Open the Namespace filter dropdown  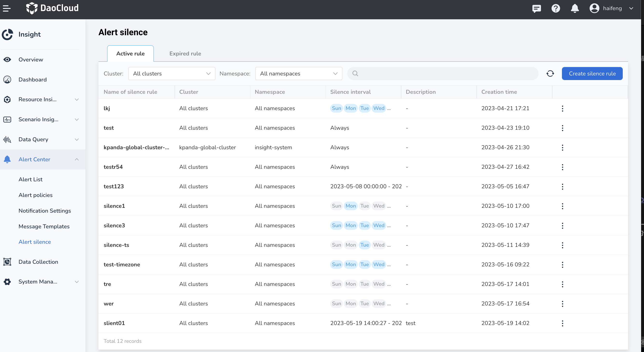pos(299,73)
